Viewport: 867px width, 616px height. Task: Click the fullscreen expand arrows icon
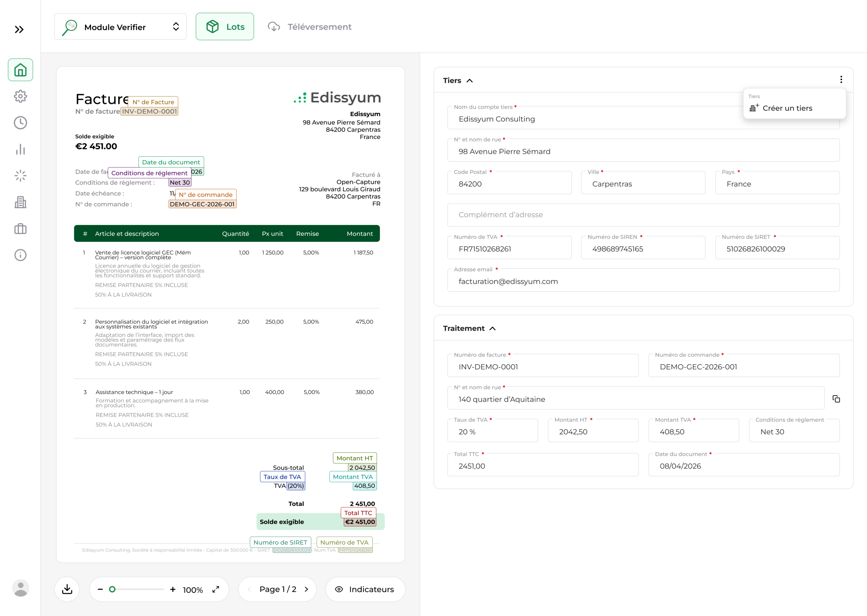click(x=215, y=589)
